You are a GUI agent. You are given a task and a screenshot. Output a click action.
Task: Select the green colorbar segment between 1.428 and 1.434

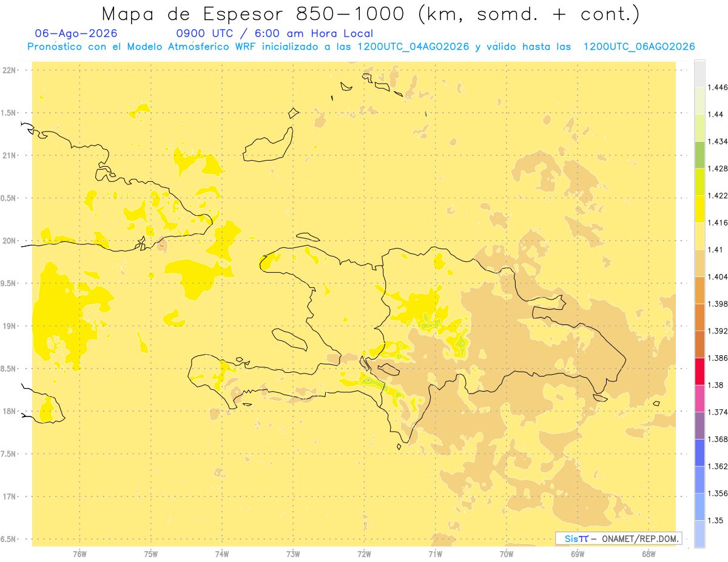pyautogui.click(x=699, y=155)
